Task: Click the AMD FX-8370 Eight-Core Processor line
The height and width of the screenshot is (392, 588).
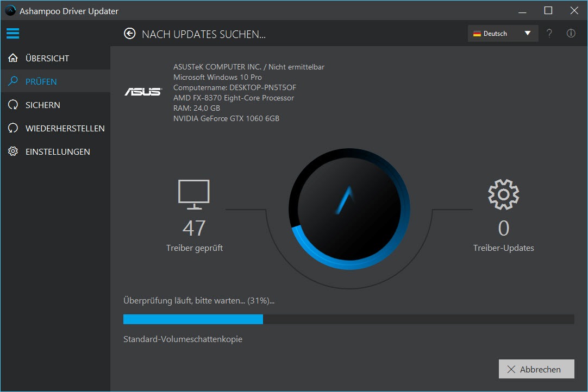Action: [x=234, y=98]
